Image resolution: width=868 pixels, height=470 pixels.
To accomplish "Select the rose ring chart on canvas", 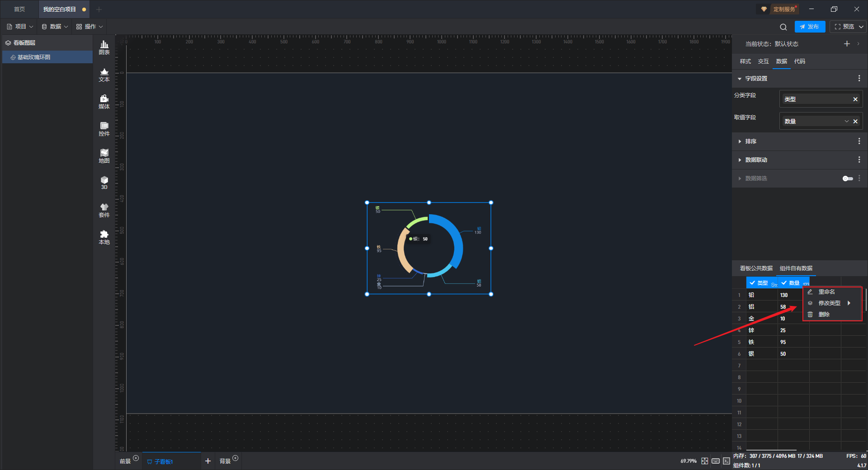I will [429, 248].
